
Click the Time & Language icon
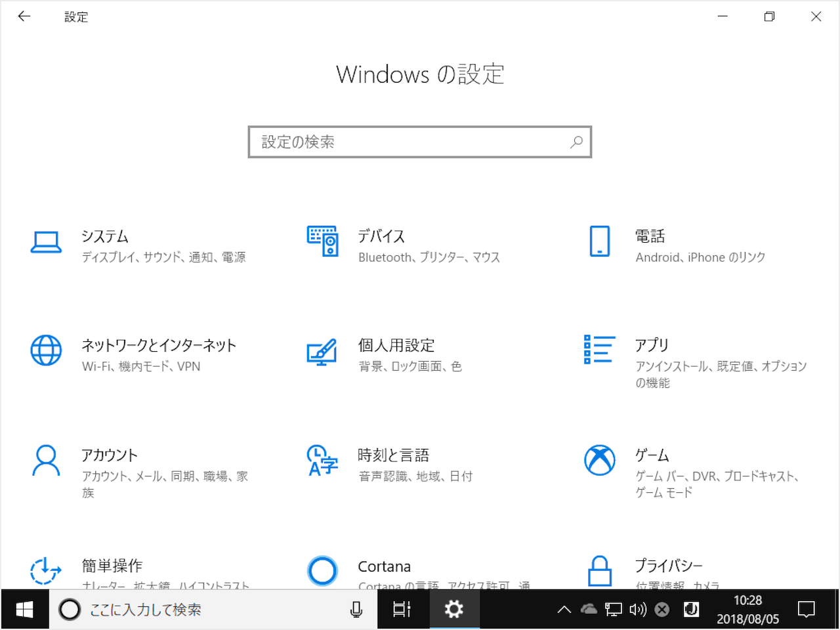point(322,461)
